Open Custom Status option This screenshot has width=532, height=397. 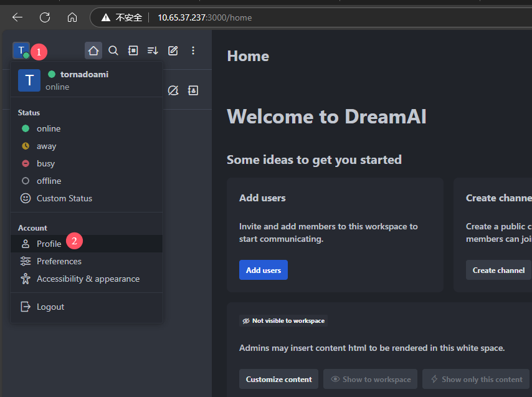click(87, 198)
